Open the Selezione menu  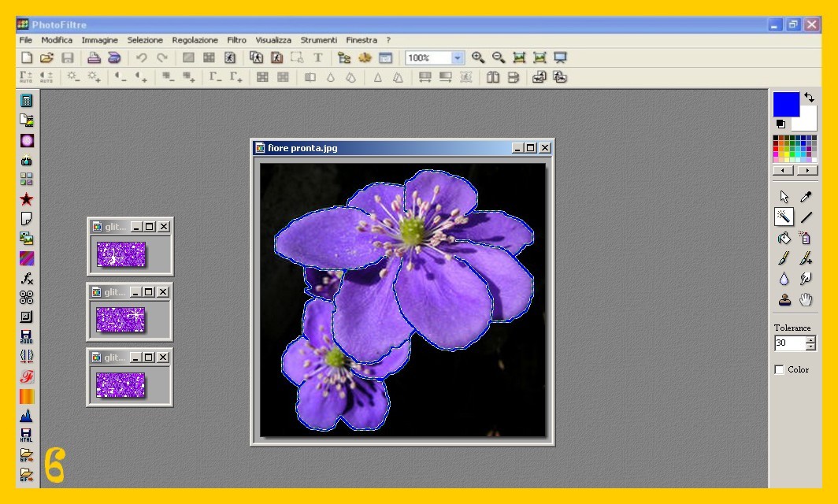pos(145,40)
